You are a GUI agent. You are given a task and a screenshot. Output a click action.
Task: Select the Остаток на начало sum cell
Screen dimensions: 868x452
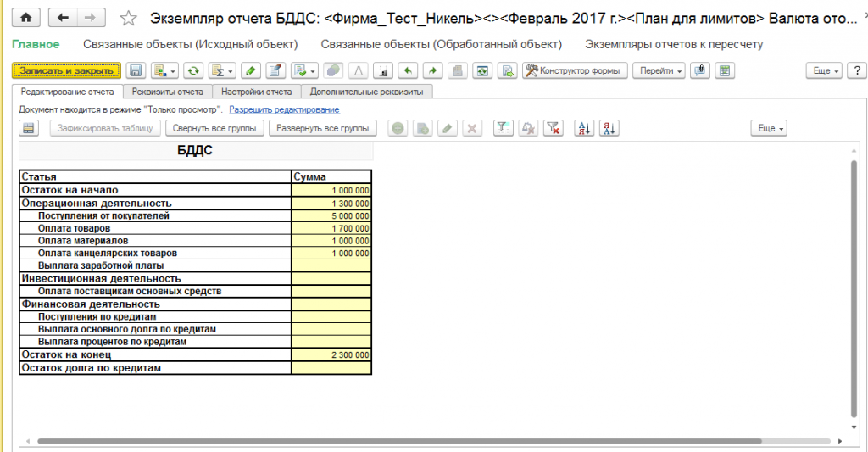(331, 191)
